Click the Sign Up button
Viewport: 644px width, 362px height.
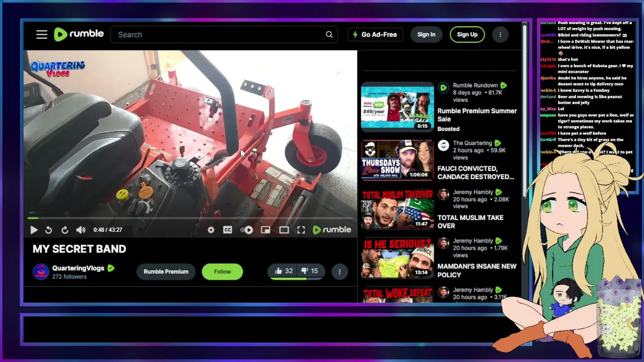pos(467,35)
